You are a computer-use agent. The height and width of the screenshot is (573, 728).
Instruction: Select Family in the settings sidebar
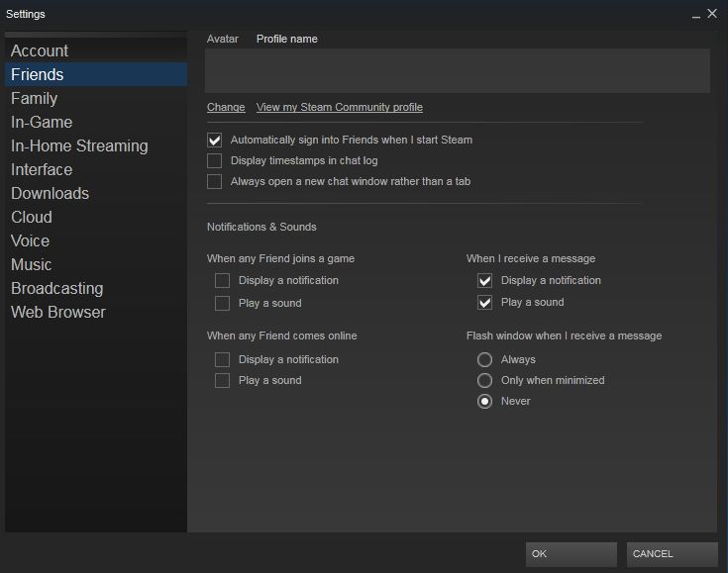[x=35, y=98]
